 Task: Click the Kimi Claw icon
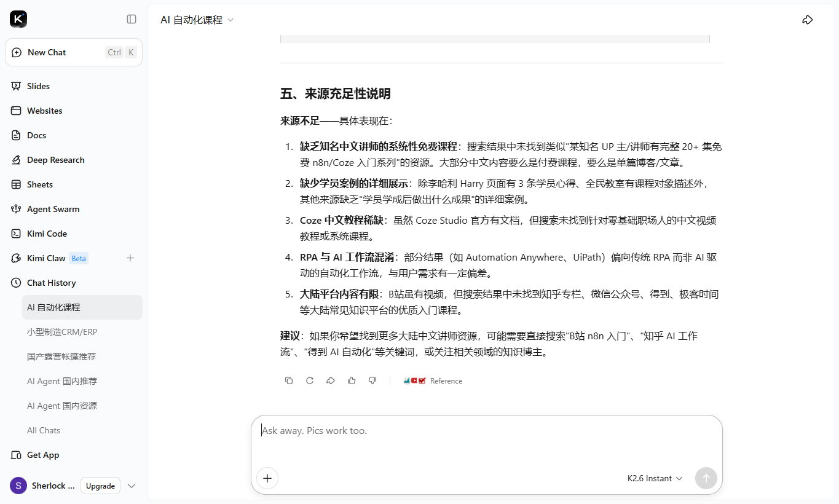[x=16, y=258]
